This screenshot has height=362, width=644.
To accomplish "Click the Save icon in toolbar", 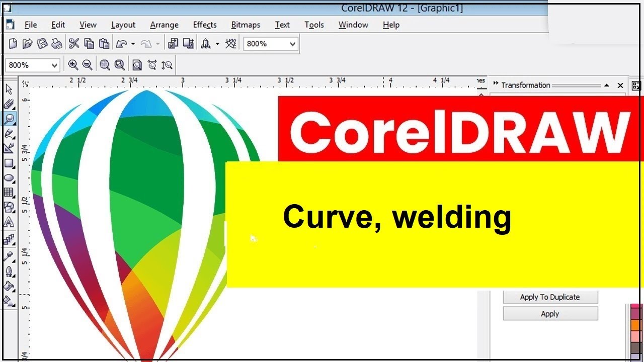I will [42, 44].
